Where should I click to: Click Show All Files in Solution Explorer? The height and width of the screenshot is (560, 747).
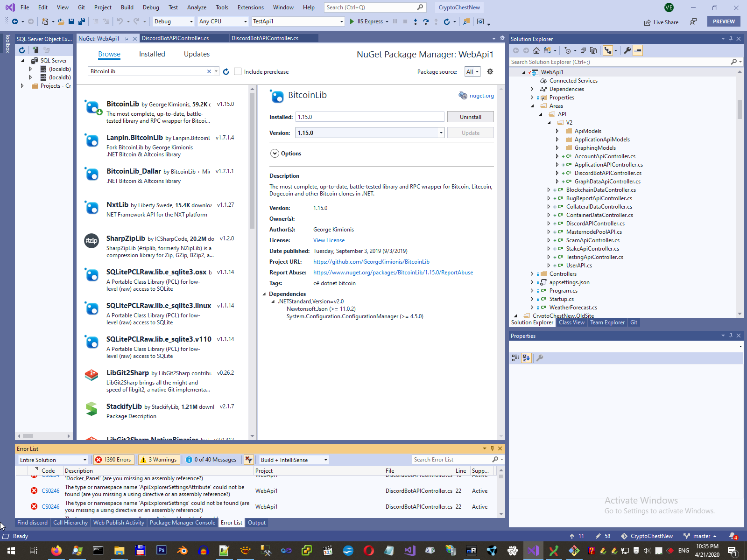[593, 50]
